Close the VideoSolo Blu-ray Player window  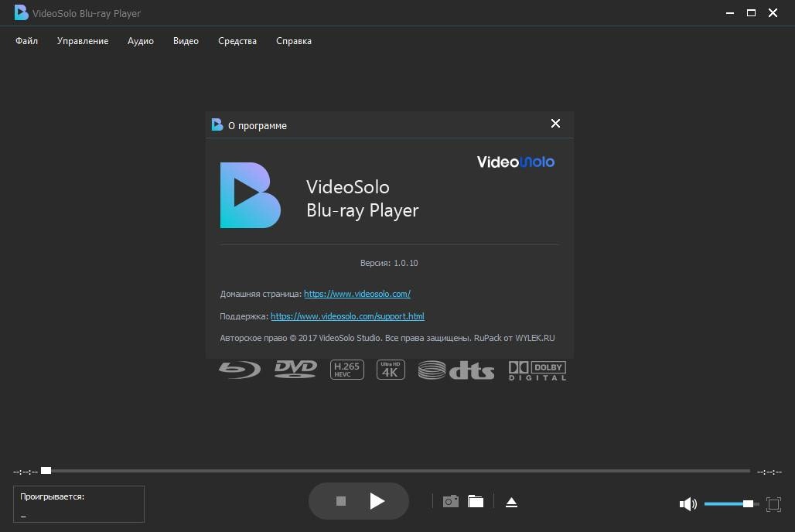773,13
